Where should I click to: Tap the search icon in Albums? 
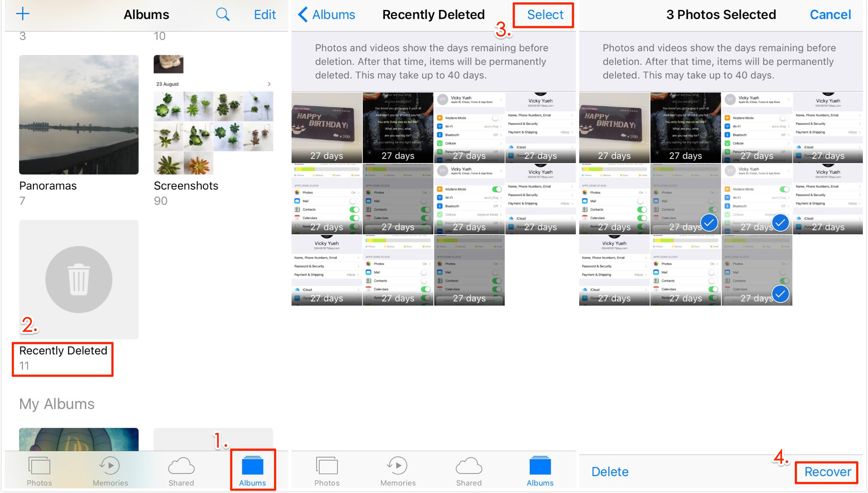coord(221,13)
